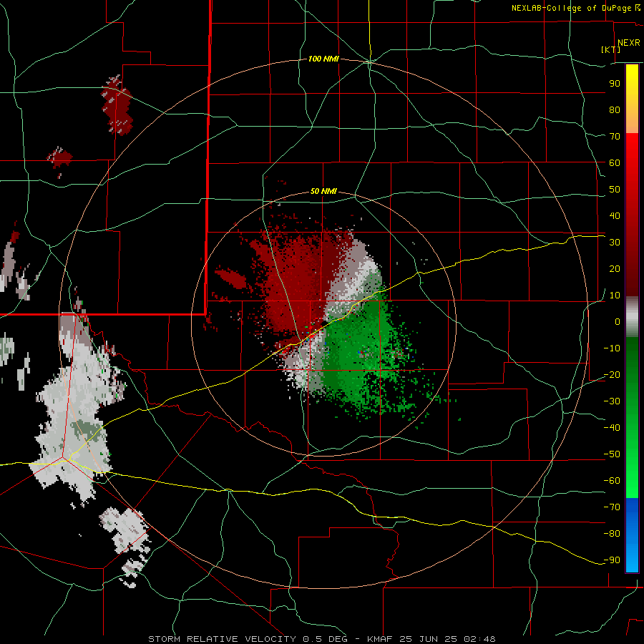This screenshot has height=644, width=644.
Task: Click the -60 value on velocity scale
Action: (x=612, y=481)
